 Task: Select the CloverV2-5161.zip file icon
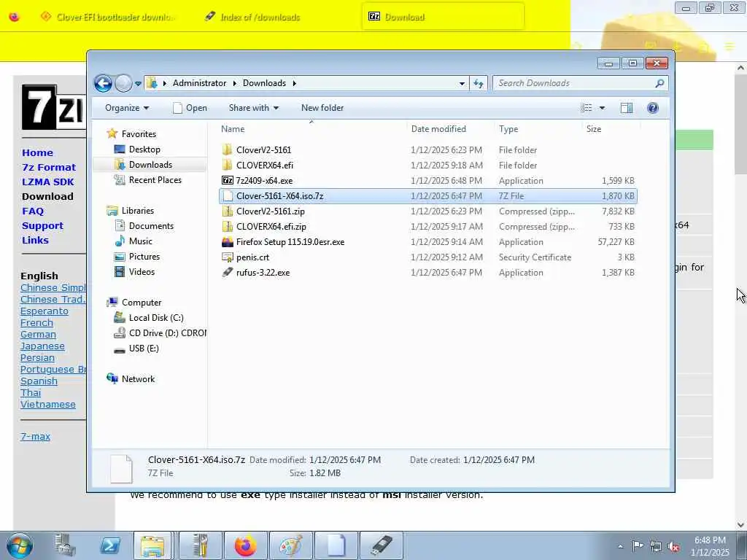point(228,211)
